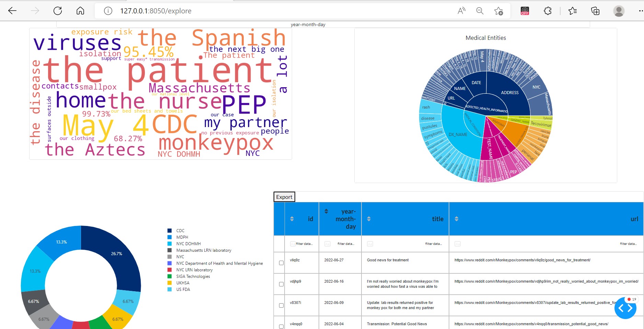Select the DATE segment in sunburst
644x329 pixels.
[x=476, y=83]
